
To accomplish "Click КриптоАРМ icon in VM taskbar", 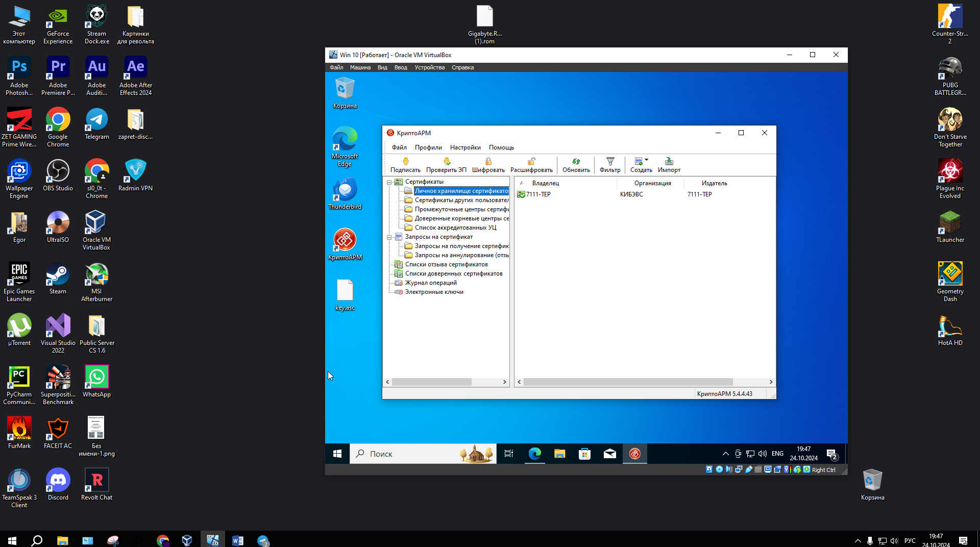I will [x=634, y=454].
